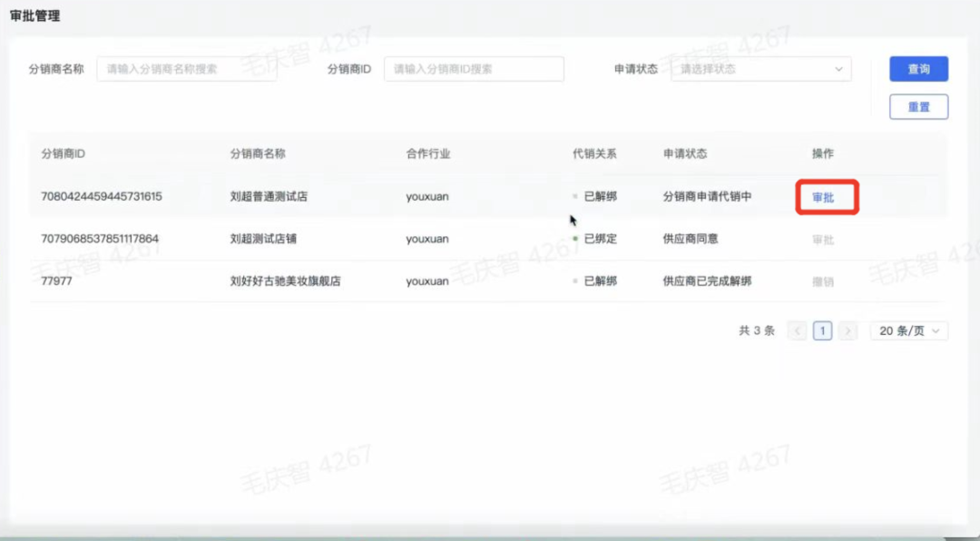Click the 代销关系 column header
This screenshot has height=541, width=980.
[594, 154]
